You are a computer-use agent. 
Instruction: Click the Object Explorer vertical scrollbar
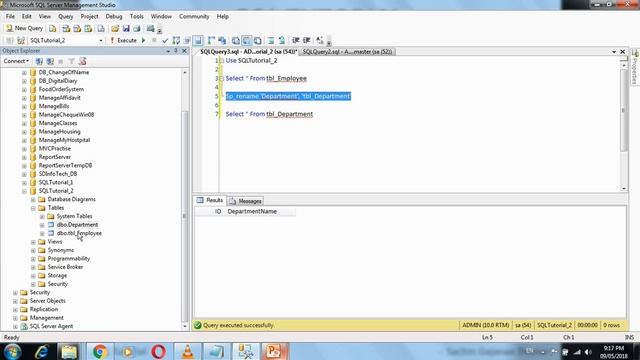click(184, 216)
